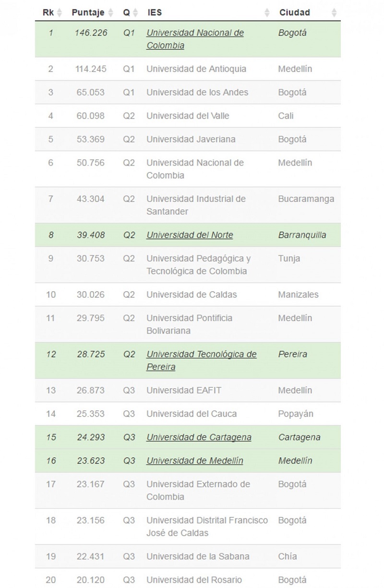The width and height of the screenshot is (384, 588).
Task: Click the Universidad del Rosario row
Action: tap(194, 580)
